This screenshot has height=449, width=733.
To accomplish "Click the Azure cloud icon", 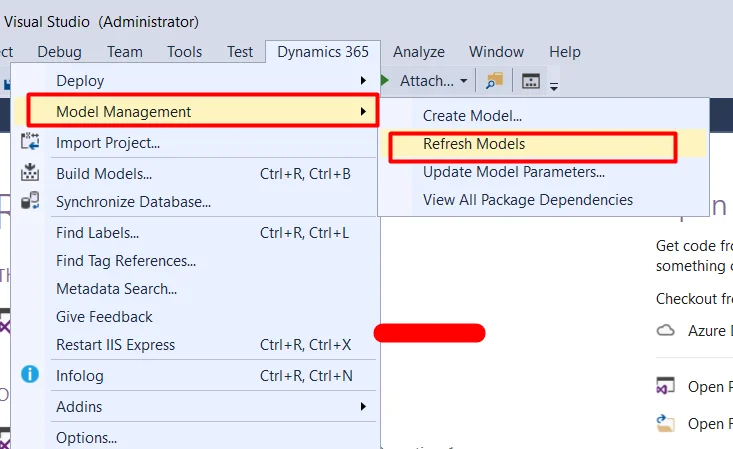I will click(666, 330).
